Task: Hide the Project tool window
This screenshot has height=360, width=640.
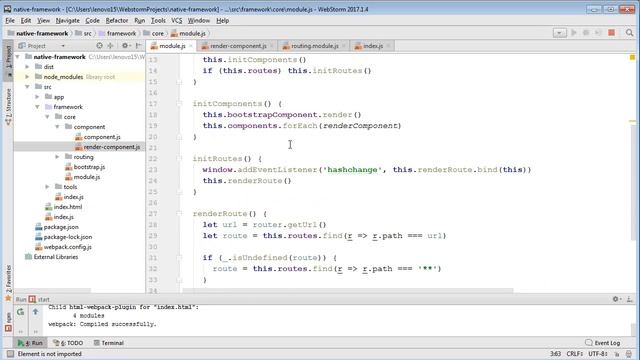Action: tap(138, 46)
